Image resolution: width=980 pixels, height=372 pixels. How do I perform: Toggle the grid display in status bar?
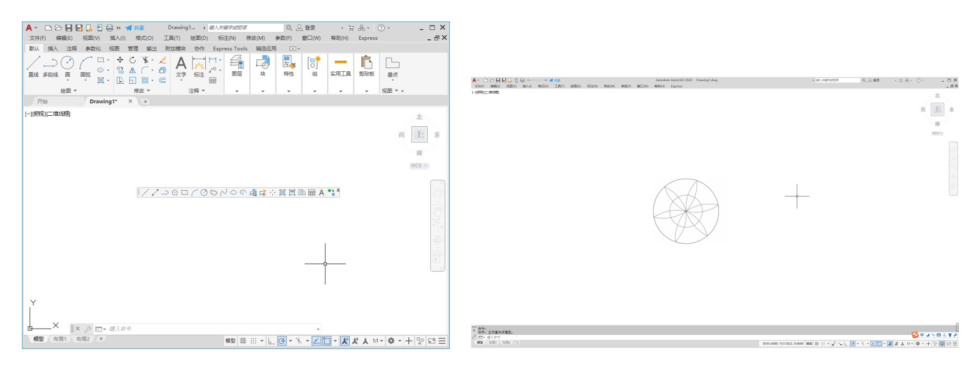coord(243,341)
